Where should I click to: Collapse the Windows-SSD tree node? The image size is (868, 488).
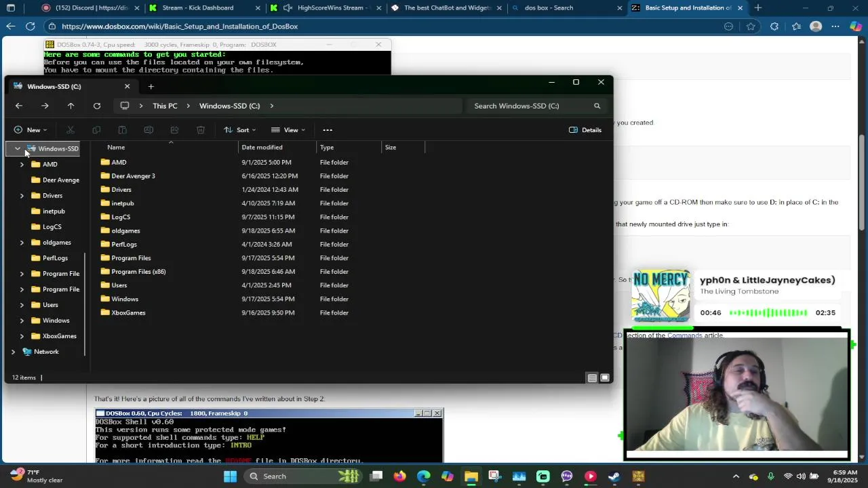(18, 148)
